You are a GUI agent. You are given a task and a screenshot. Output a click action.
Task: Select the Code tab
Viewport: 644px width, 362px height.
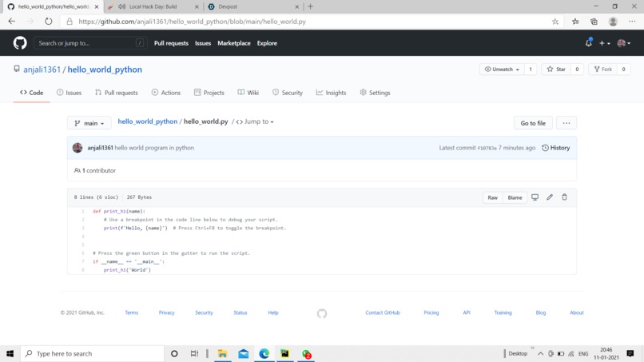click(x=32, y=93)
